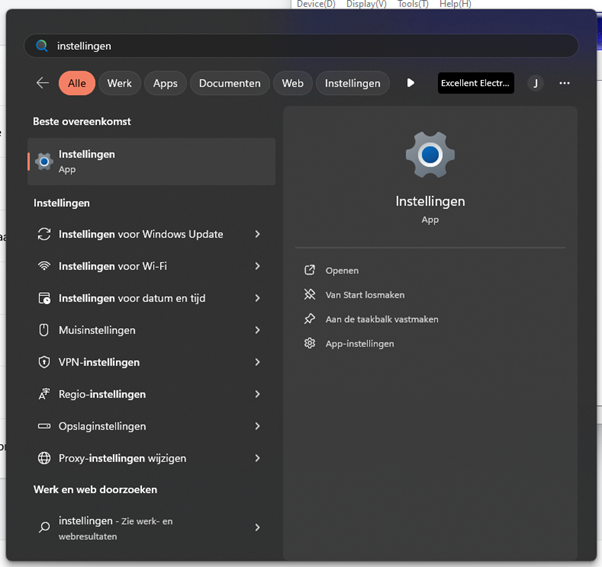
Task: Click in the instellingen search field
Action: (x=301, y=46)
